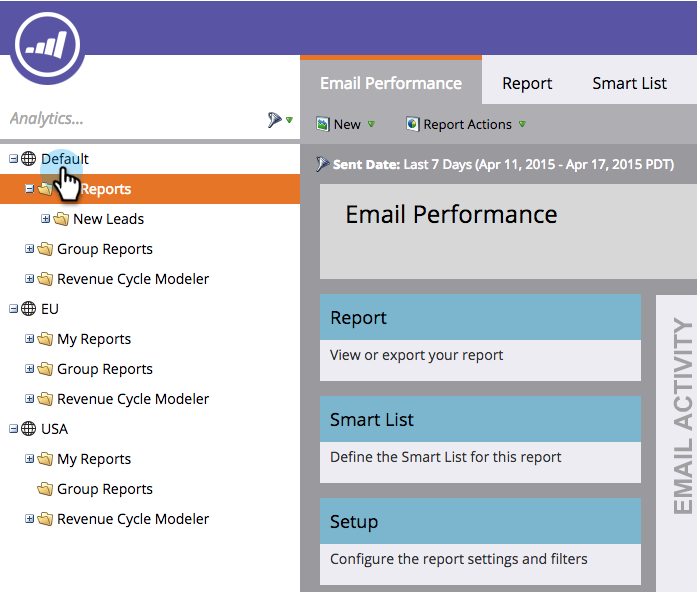Screen dimensions: 698x592
Task: Click the New Leads folder icon
Action: tap(61, 219)
